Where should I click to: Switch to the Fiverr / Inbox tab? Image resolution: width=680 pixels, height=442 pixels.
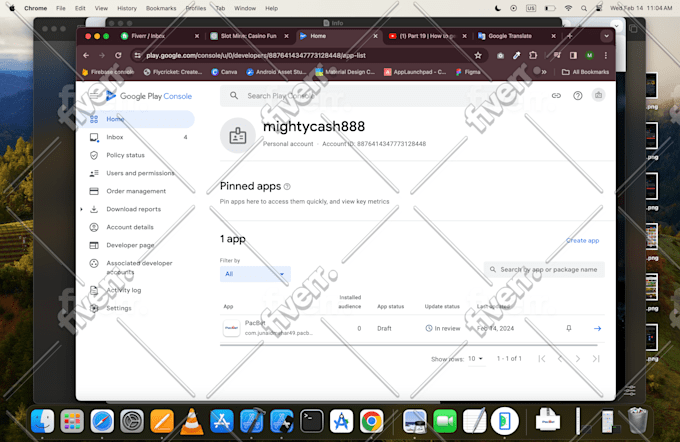[x=160, y=36]
